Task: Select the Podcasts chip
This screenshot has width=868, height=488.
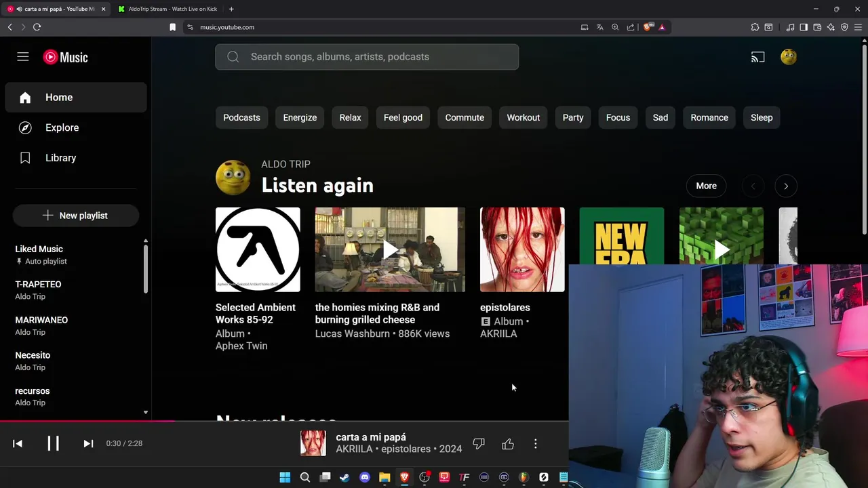Action: tap(241, 118)
